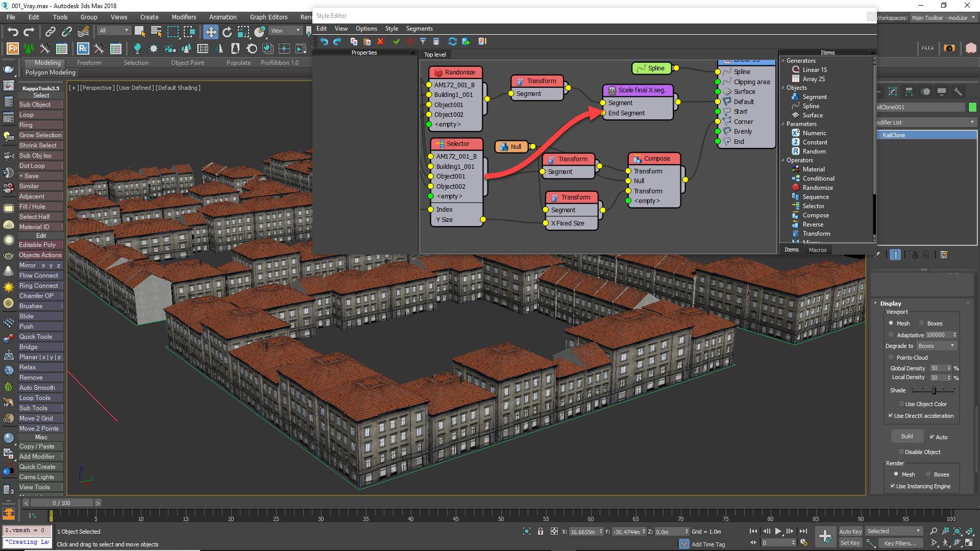Open the Segments menu in Style Editor

[x=419, y=29]
